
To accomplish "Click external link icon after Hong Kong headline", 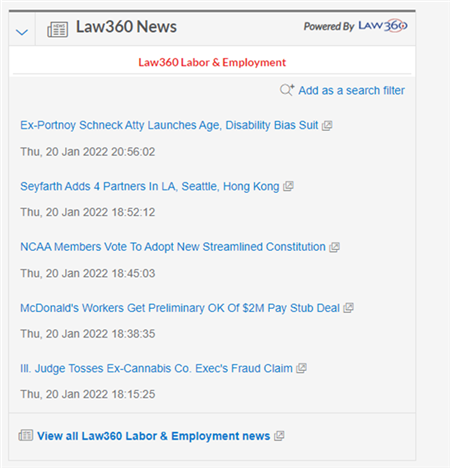I will (288, 186).
